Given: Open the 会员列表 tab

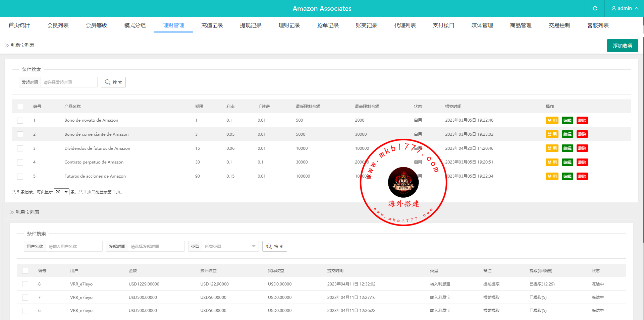Looking at the screenshot, I should coord(58,25).
